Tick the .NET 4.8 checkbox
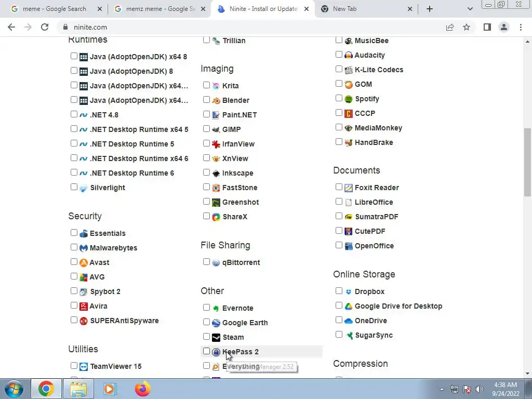The width and height of the screenshot is (532, 399). (74, 114)
